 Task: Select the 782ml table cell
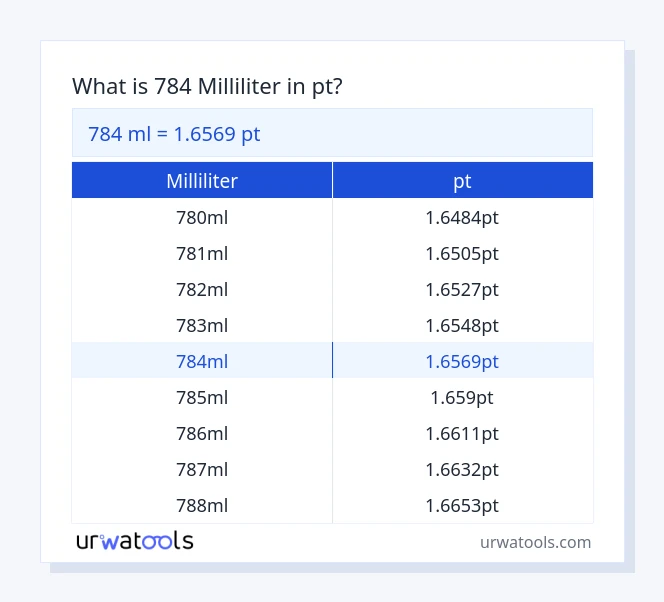point(202,289)
